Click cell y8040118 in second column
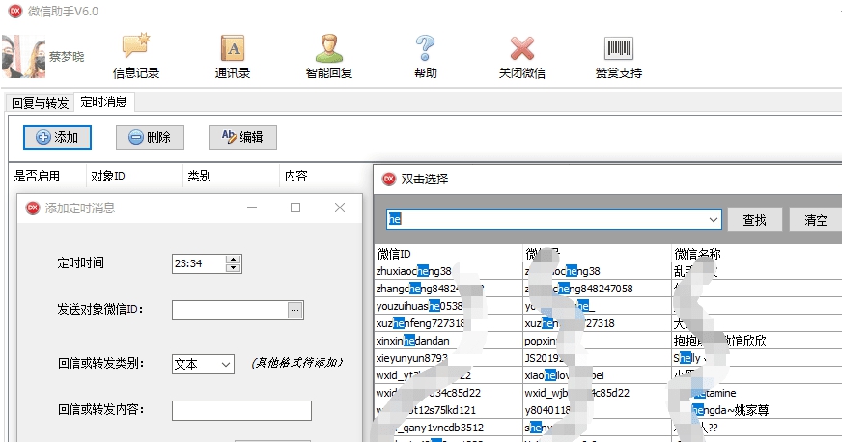 click(597, 410)
